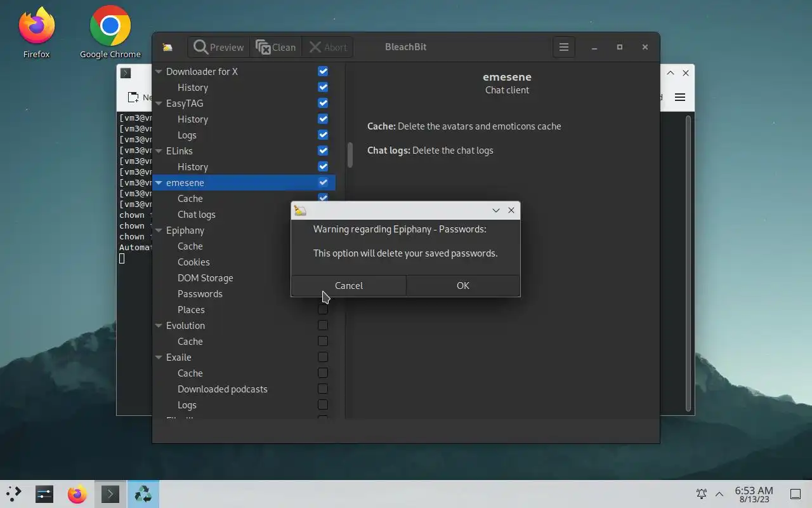Image resolution: width=812 pixels, height=508 pixels.
Task: Click the Clean button in BleachBit toolbar
Action: click(275, 47)
